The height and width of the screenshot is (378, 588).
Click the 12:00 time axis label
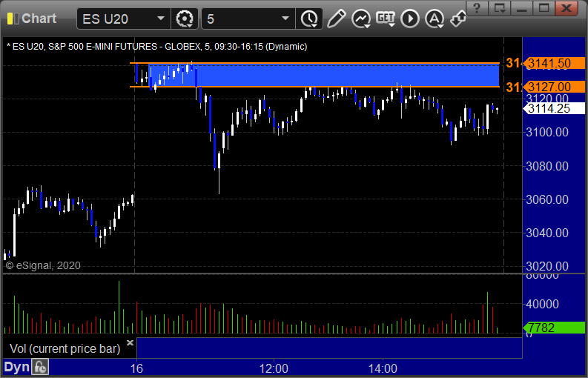274,368
